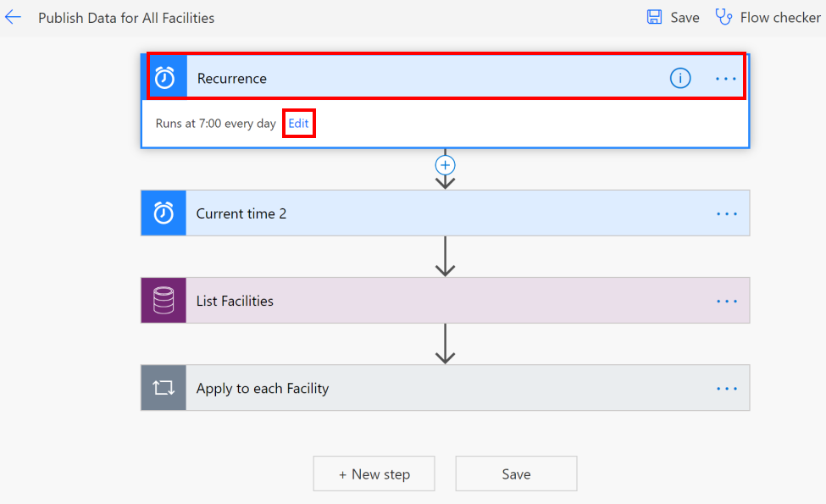Click the Recurrence alarm clock icon
This screenshot has height=504, width=826.
tap(164, 78)
